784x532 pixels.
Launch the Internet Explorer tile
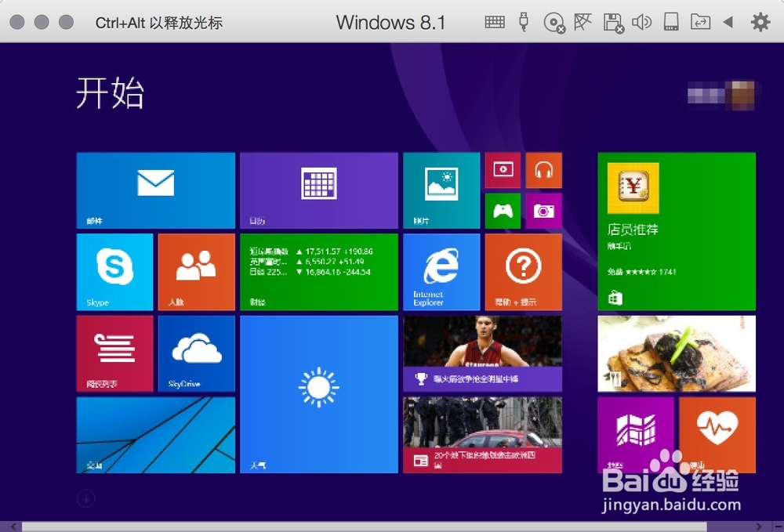point(441,270)
